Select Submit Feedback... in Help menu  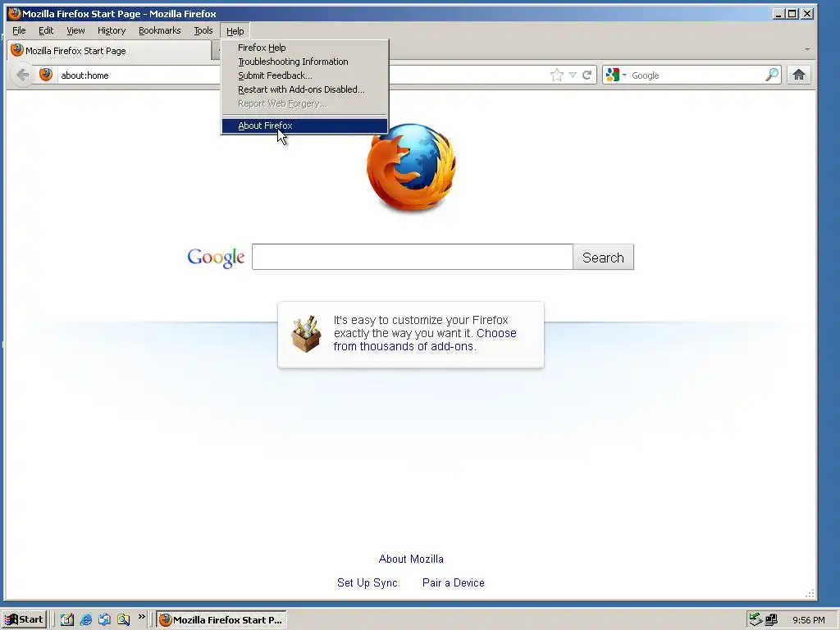point(305,75)
